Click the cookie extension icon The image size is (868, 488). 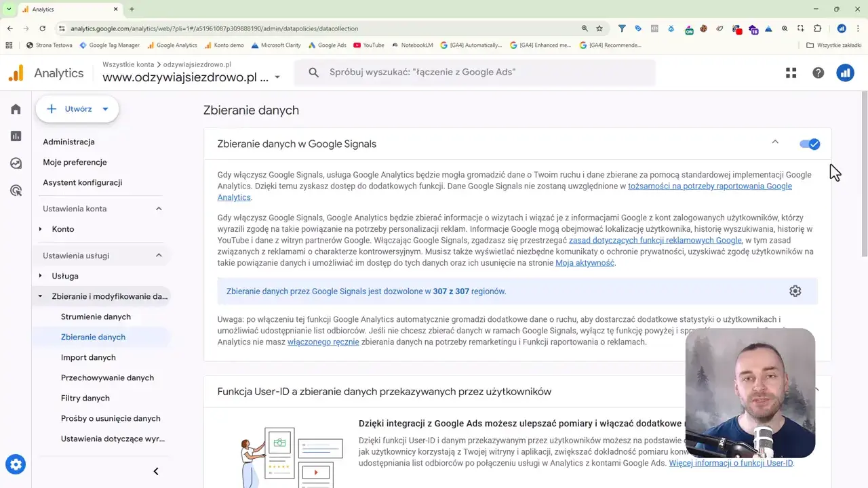[x=704, y=28]
